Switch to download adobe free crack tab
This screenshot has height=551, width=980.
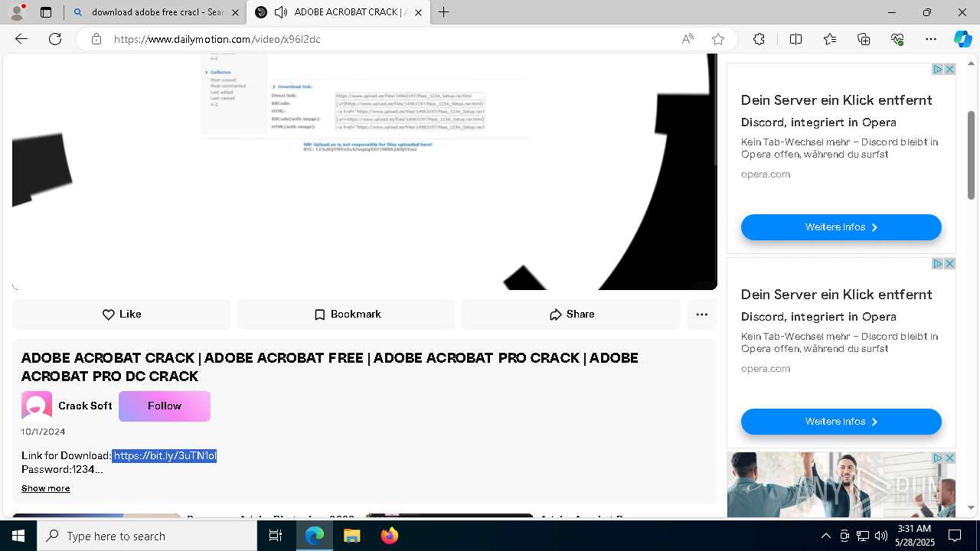pyautogui.click(x=155, y=12)
